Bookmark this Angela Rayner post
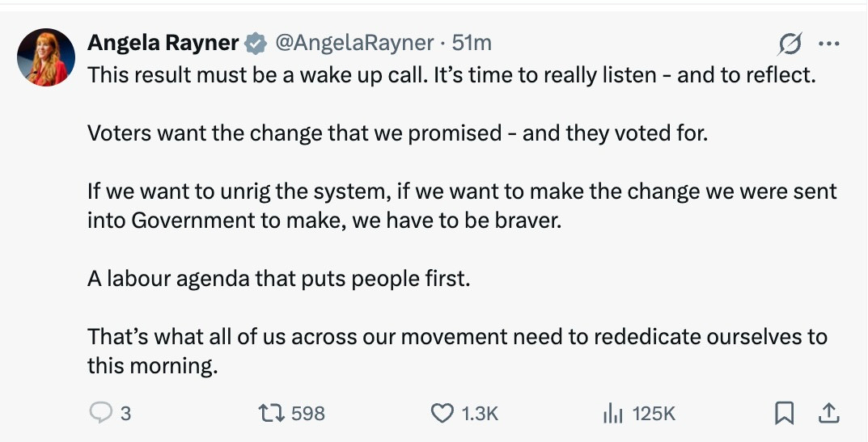 pyautogui.click(x=783, y=414)
